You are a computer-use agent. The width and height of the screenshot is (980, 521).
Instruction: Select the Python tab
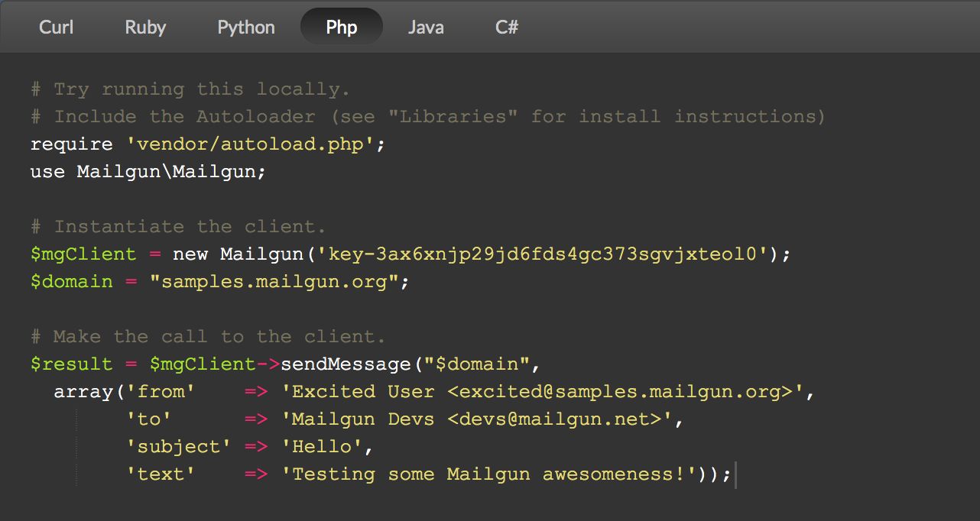[245, 27]
